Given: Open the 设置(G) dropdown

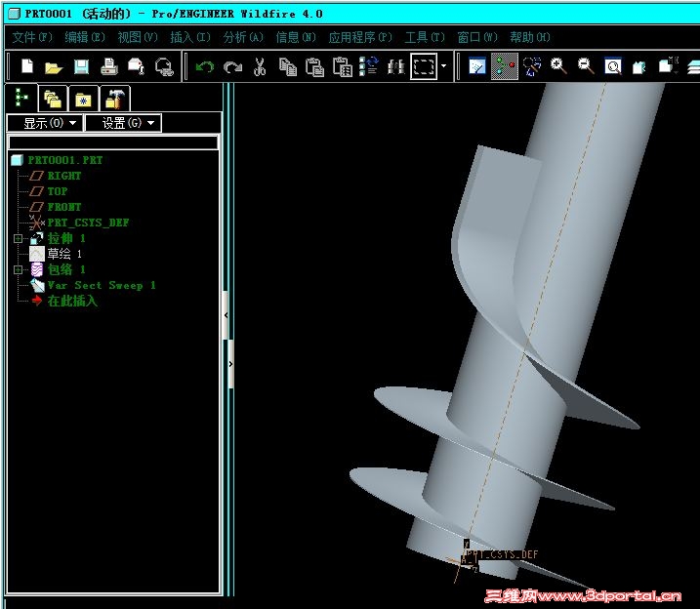Looking at the screenshot, I should point(123,123).
